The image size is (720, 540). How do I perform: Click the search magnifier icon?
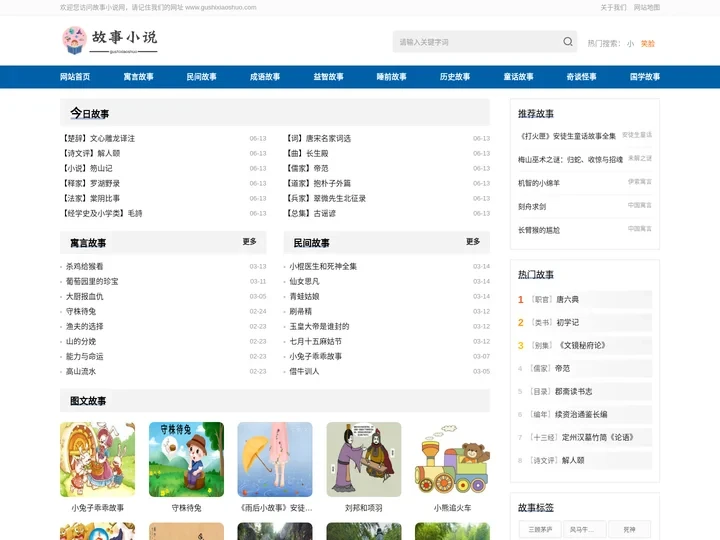(568, 42)
